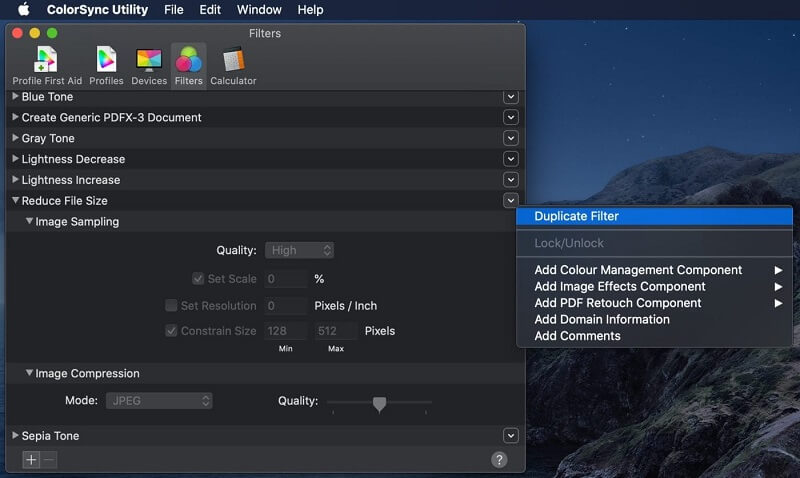This screenshot has height=478, width=800.
Task: Click the Constrain Size Max pixel field
Action: (x=336, y=331)
